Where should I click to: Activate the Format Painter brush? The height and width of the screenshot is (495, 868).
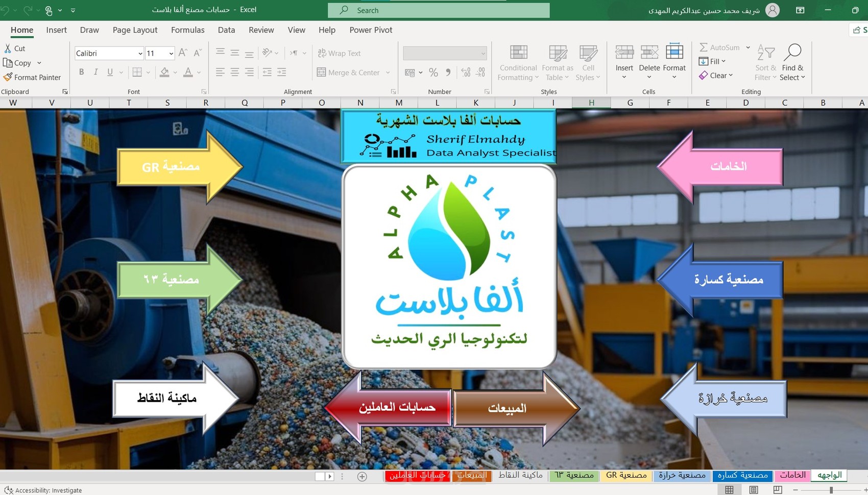pos(8,77)
